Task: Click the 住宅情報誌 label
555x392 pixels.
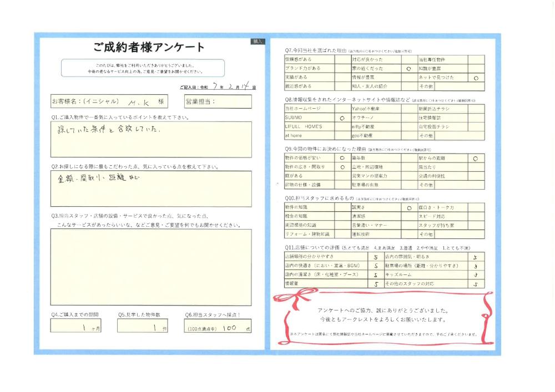Action: pos(430,118)
